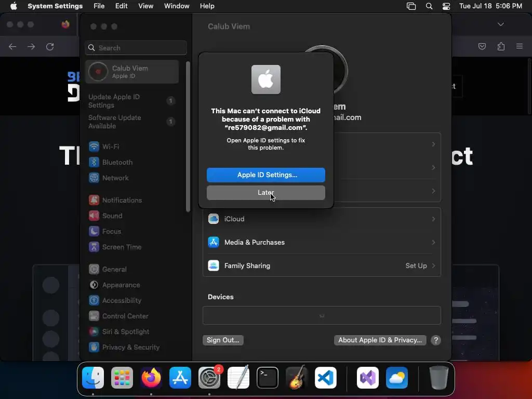
Task: Open the Family Sharing row
Action: click(322, 265)
